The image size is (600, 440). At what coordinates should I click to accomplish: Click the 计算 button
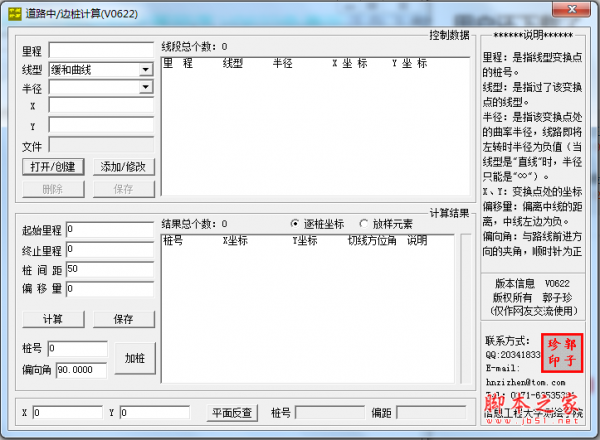pyautogui.click(x=53, y=319)
